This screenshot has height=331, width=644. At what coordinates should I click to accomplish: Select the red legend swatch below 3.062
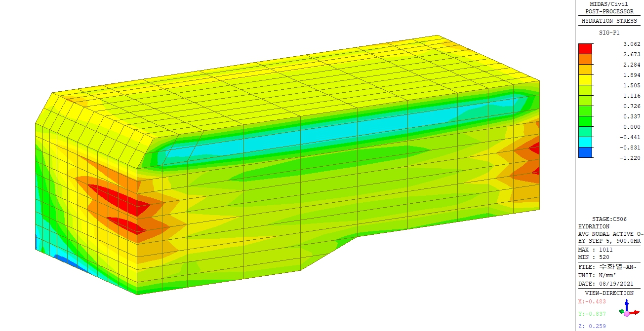585,49
